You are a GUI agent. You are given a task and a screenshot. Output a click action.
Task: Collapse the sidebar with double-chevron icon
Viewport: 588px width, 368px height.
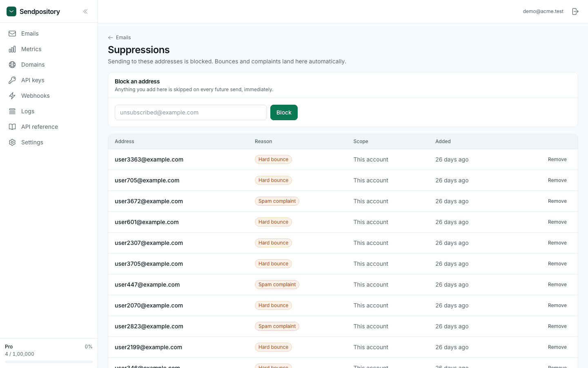click(x=85, y=11)
